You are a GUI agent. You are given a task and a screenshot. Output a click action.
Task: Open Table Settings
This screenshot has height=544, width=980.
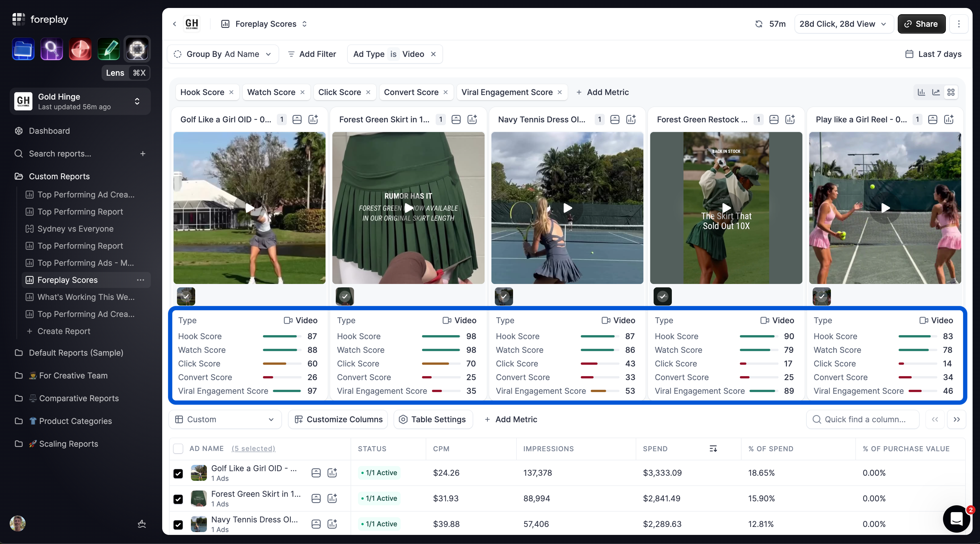pyautogui.click(x=433, y=419)
